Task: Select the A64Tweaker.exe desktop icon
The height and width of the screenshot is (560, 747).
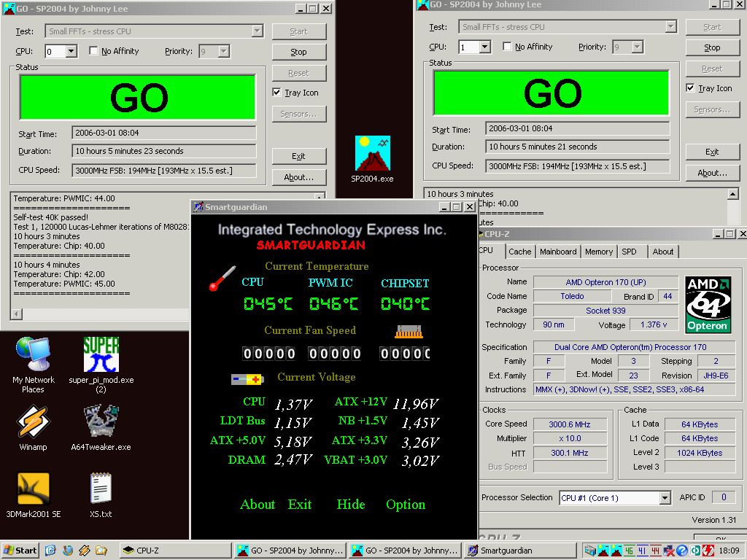Action: click(101, 427)
